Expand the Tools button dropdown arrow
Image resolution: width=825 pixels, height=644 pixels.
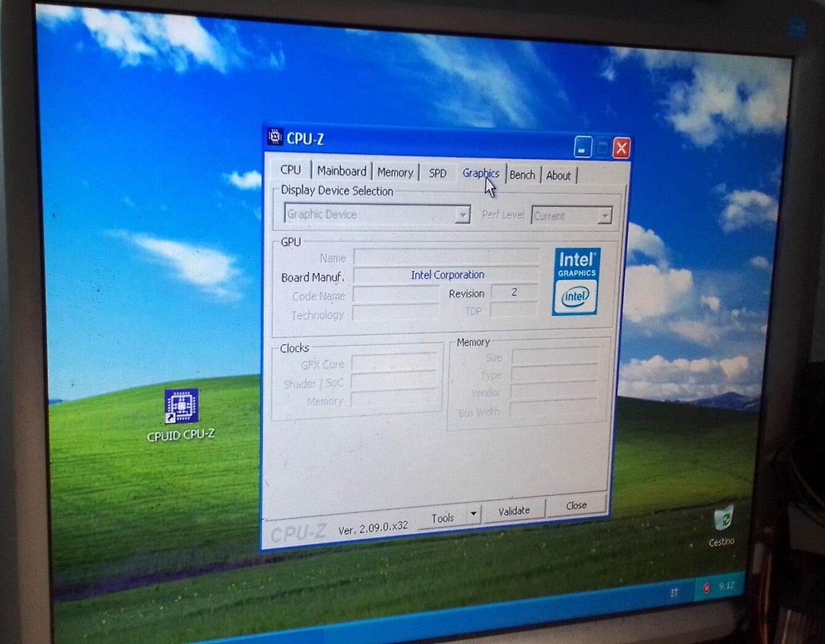click(x=473, y=513)
